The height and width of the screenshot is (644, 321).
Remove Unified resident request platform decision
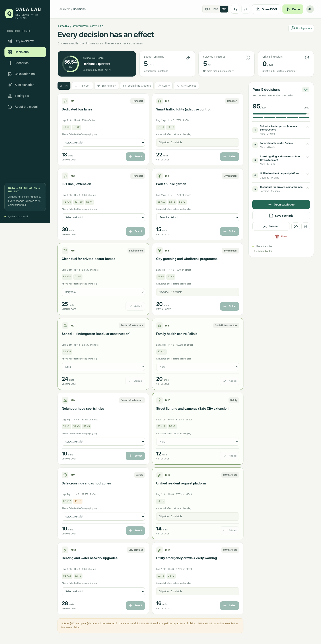click(x=307, y=174)
